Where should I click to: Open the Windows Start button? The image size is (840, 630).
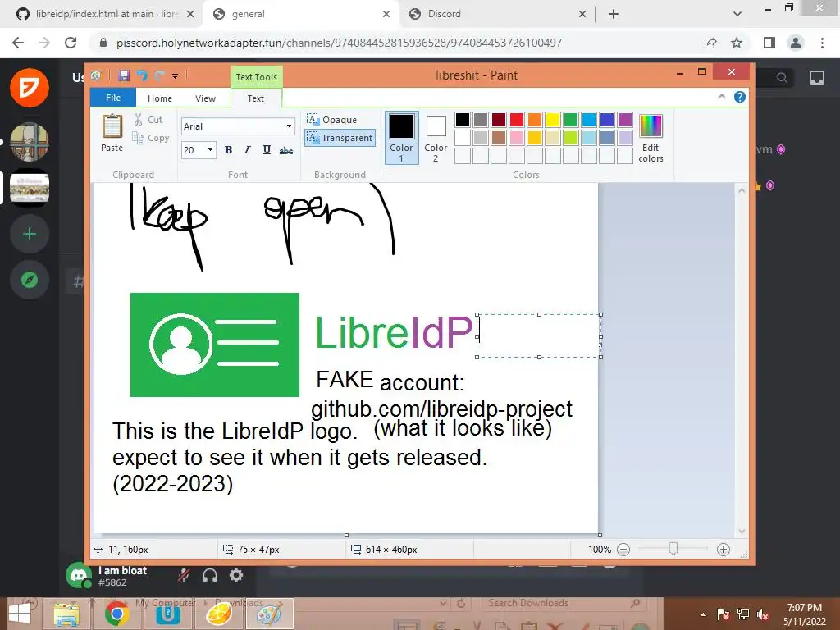coord(20,614)
